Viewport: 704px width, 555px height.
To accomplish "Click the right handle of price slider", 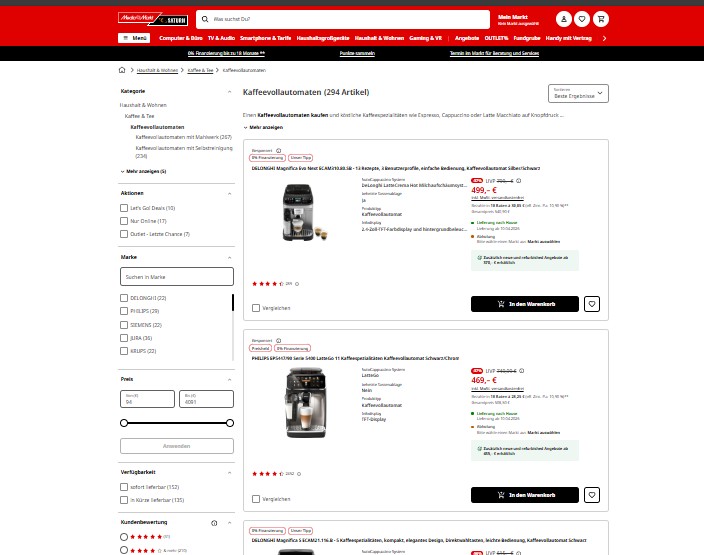I will coord(230,423).
